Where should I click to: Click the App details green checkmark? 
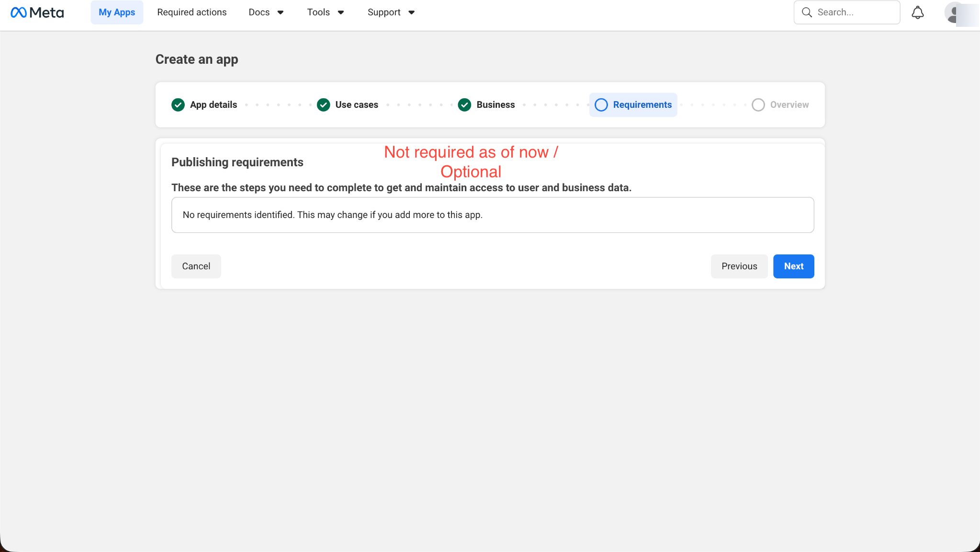point(178,105)
